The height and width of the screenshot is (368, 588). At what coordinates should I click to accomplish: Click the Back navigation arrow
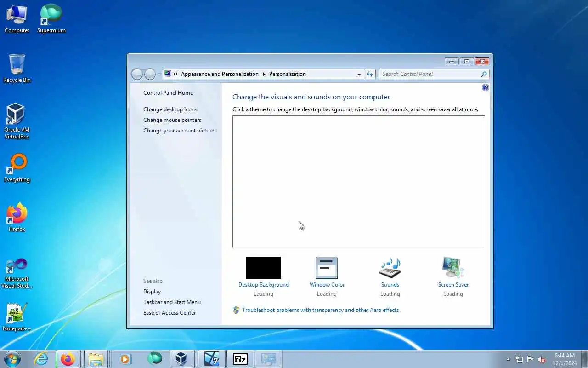click(137, 74)
